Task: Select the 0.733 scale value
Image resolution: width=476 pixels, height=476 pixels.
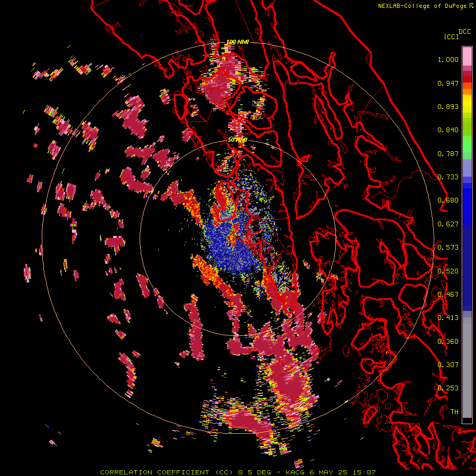Action: (x=448, y=177)
